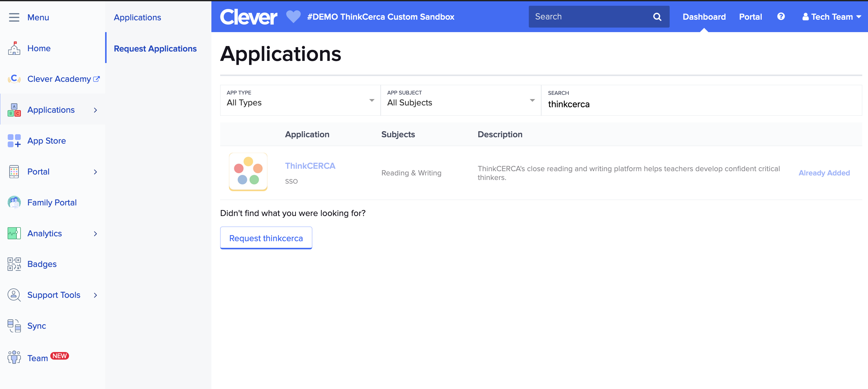868x389 pixels.
Task: Open App Store in the sidebar
Action: click(47, 141)
